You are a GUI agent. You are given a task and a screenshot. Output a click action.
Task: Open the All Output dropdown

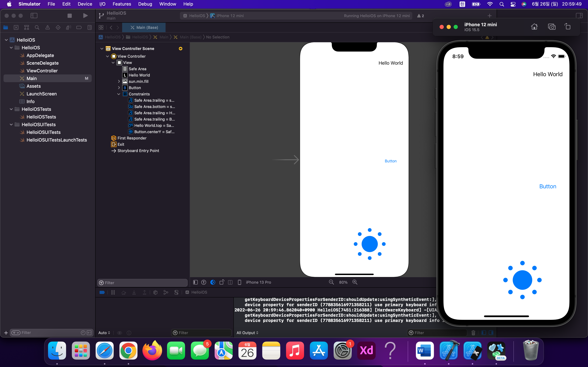(247, 333)
